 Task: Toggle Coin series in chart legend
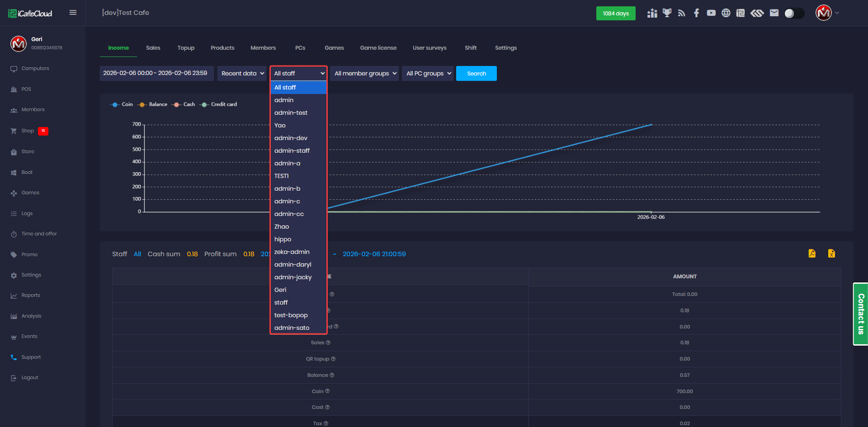coord(121,104)
